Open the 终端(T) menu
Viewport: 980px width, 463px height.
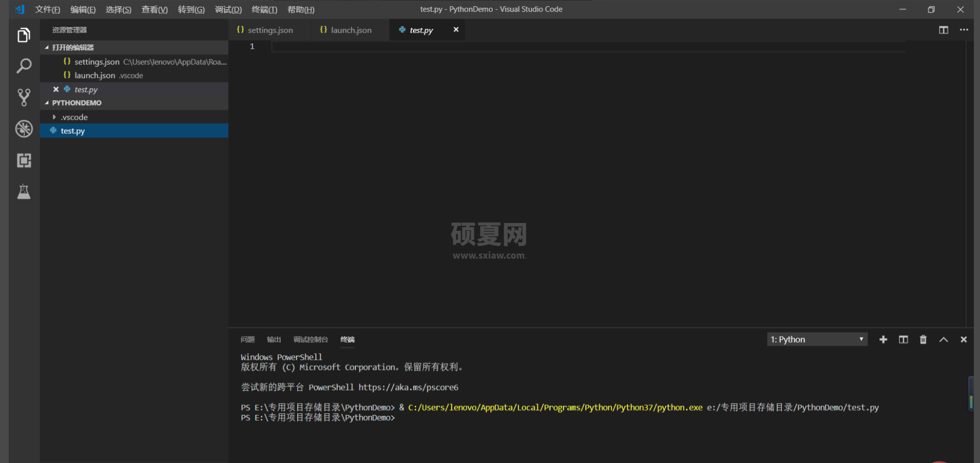[x=265, y=9]
